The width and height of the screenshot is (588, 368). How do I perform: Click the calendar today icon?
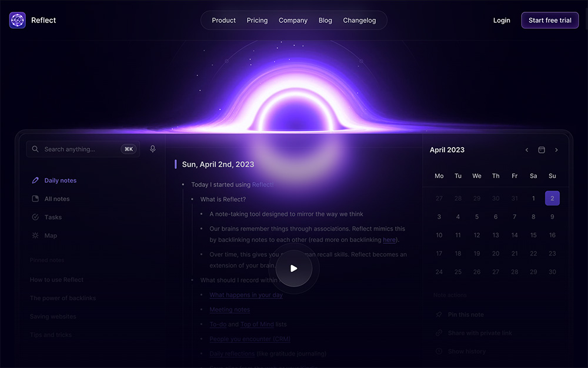542,150
